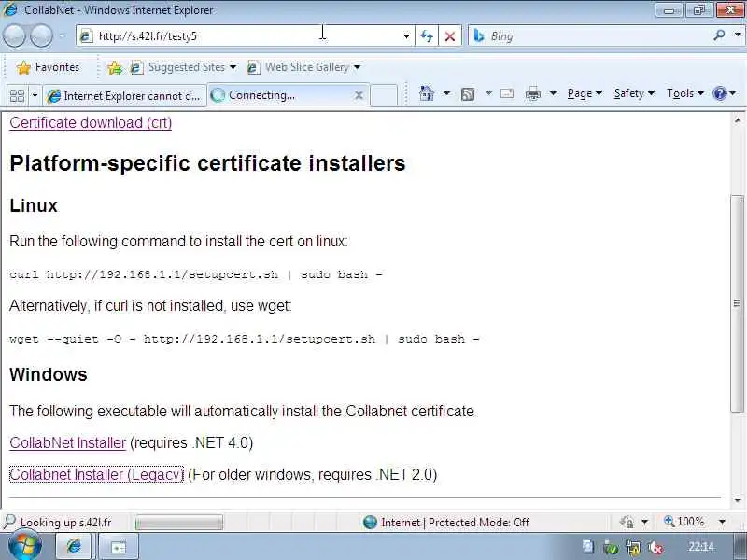Switch to 'Internet Explorer cannot d...' tab
This screenshot has height=560, width=747.
tap(124, 96)
